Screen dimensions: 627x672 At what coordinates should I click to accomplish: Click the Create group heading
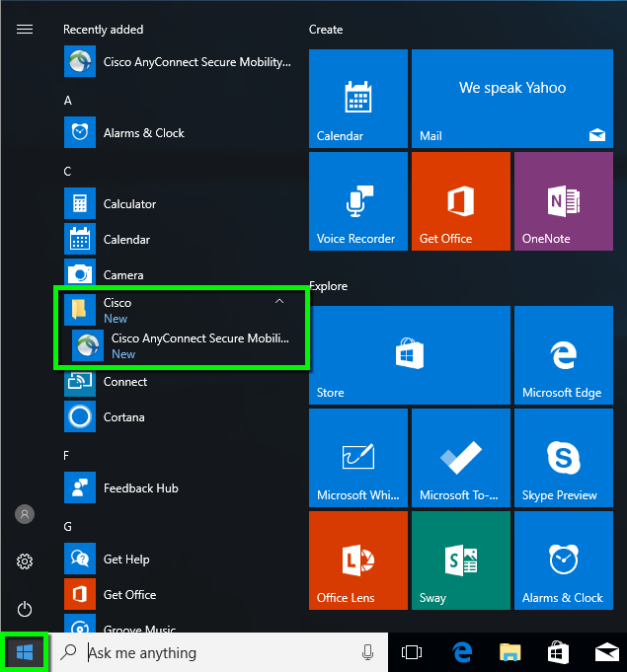click(326, 30)
